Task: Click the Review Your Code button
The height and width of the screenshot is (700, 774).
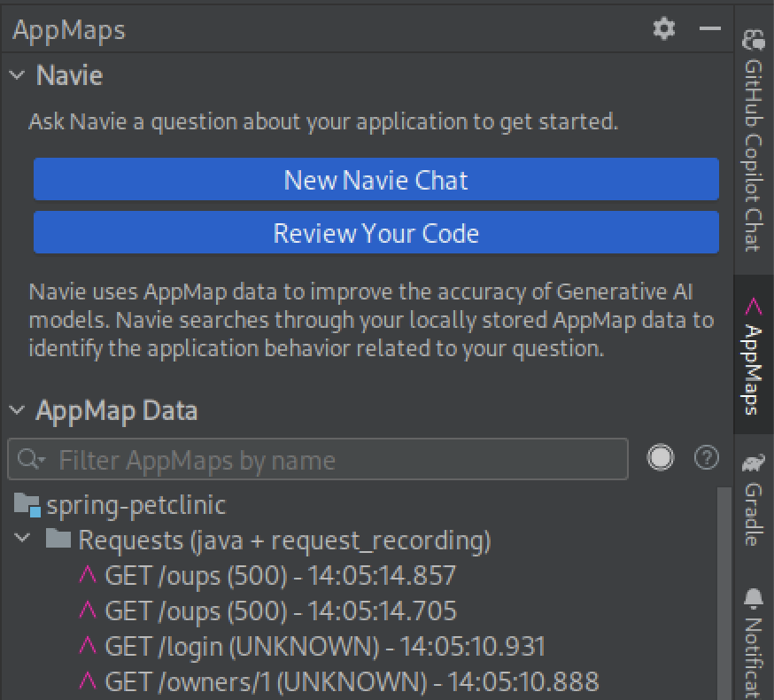Action: tap(376, 233)
